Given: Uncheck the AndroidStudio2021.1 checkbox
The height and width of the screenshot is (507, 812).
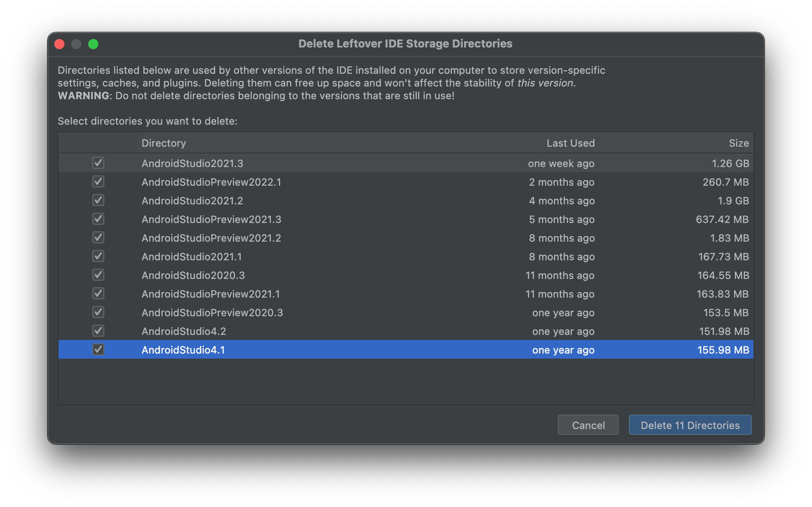Looking at the screenshot, I should [98, 256].
